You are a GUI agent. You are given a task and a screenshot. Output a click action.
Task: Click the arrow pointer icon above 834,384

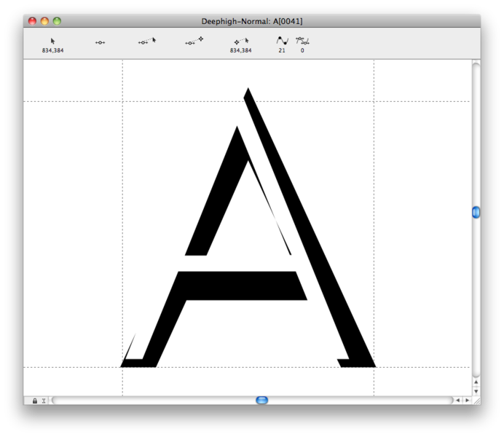tap(53, 42)
